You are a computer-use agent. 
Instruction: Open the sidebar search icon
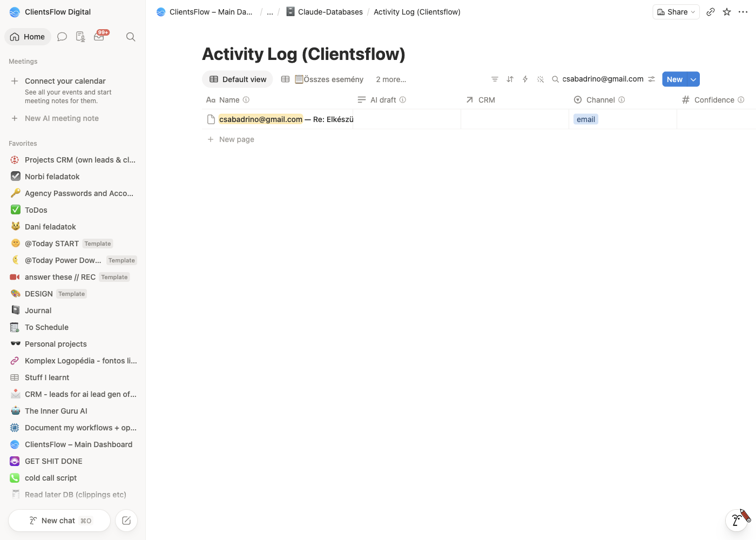[x=131, y=37]
